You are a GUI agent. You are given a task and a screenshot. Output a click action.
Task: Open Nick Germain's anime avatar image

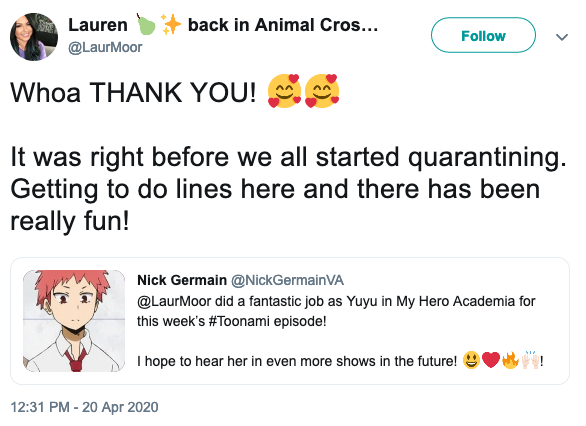coord(74,321)
